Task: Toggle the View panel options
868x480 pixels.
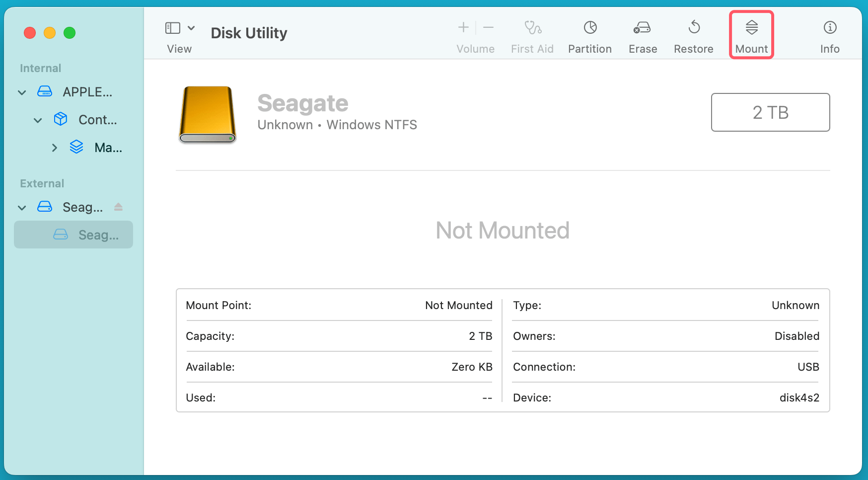Action: tap(179, 35)
